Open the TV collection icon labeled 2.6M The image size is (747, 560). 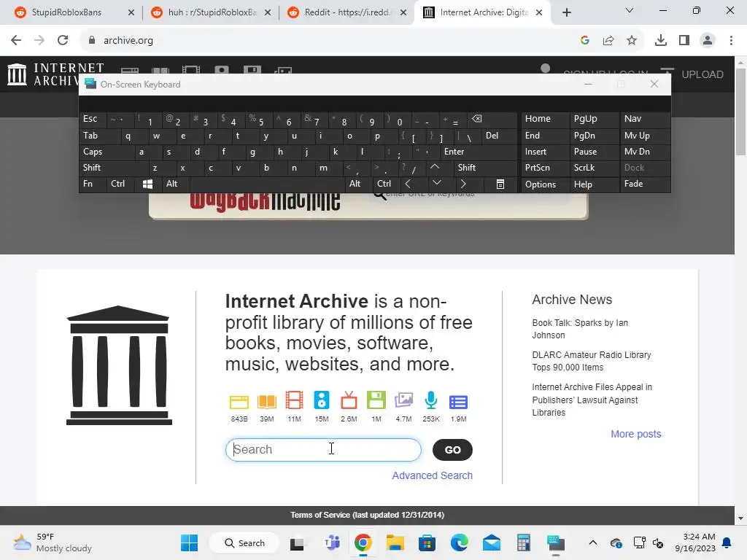tap(349, 400)
